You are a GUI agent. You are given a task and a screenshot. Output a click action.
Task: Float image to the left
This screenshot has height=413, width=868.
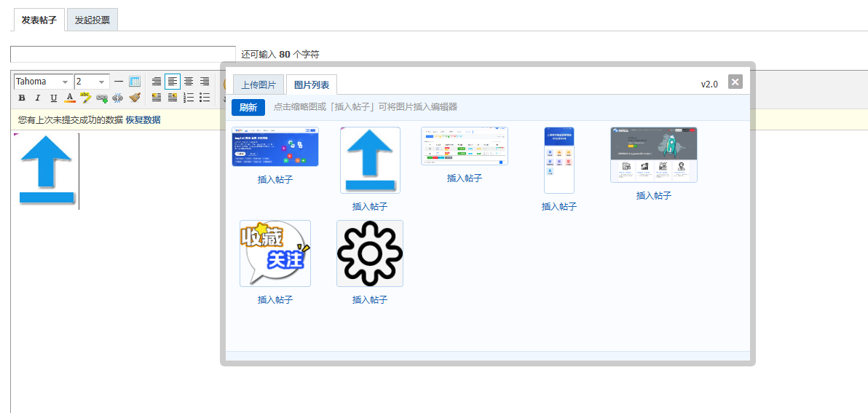coord(157,98)
